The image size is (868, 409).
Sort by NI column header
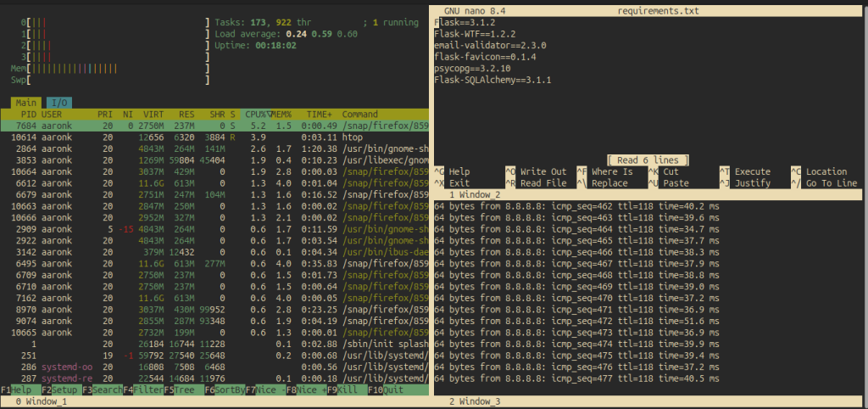(128, 115)
